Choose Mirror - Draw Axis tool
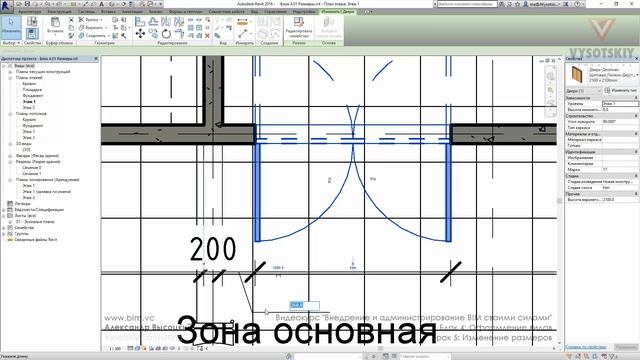The height and width of the screenshot is (360, 640). click(x=179, y=21)
